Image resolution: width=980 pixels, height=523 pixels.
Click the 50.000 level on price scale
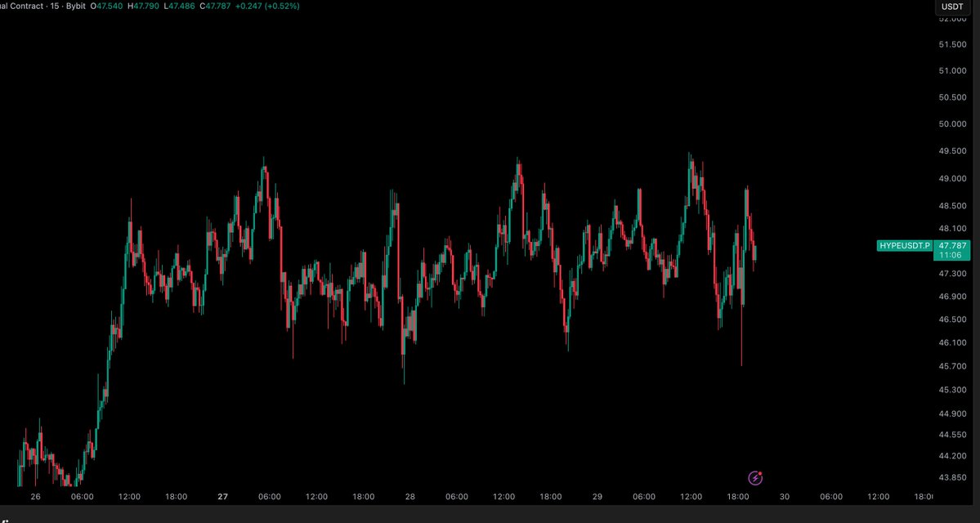pyautogui.click(x=952, y=124)
